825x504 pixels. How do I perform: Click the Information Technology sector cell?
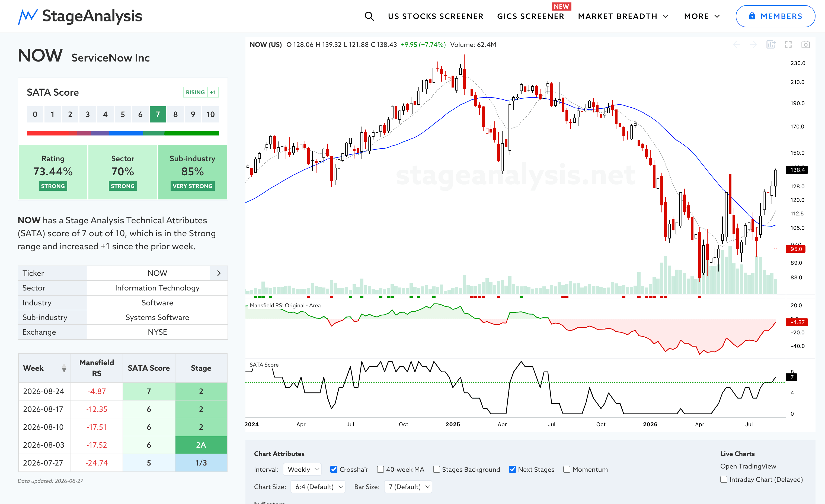157,288
